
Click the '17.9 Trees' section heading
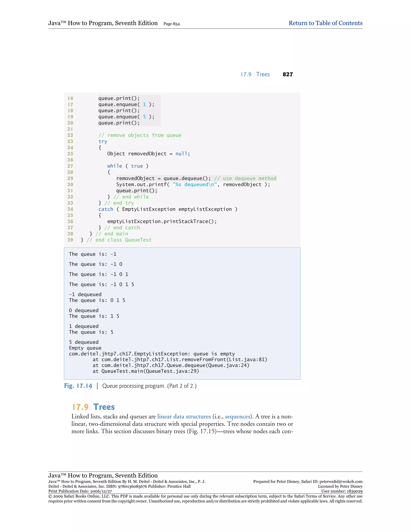pos(94,407)
